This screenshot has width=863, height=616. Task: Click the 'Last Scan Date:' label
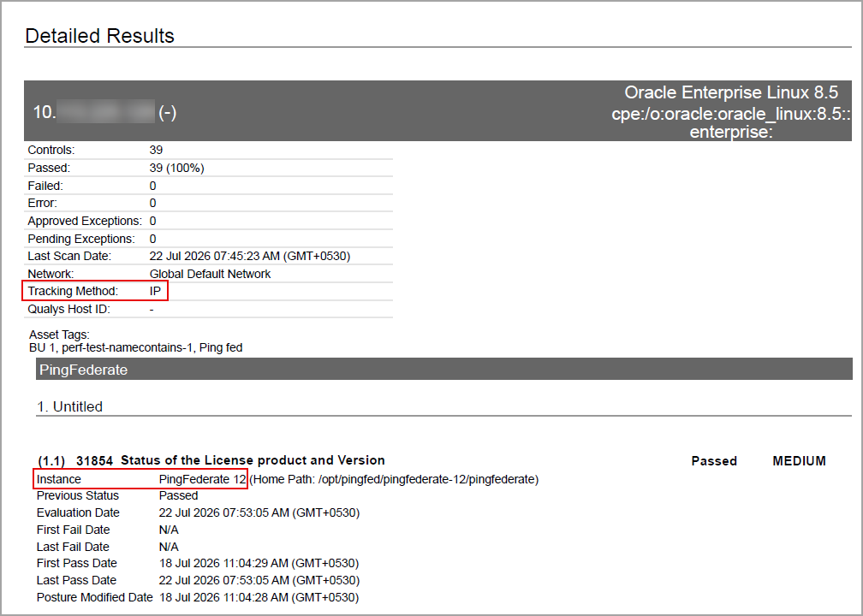pyautogui.click(x=69, y=257)
